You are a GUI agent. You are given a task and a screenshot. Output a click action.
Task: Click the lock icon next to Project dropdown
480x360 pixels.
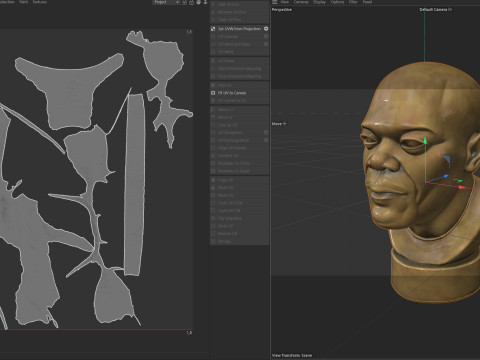[191, 2]
